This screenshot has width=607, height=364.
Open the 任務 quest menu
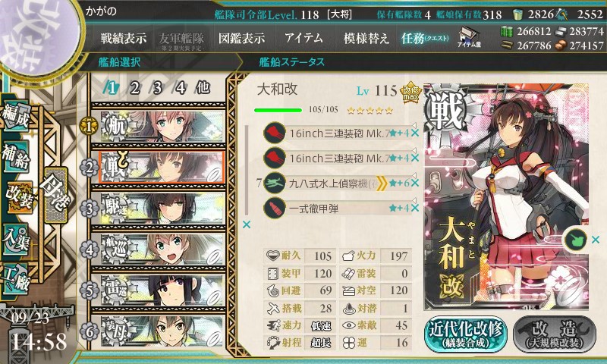pos(425,38)
